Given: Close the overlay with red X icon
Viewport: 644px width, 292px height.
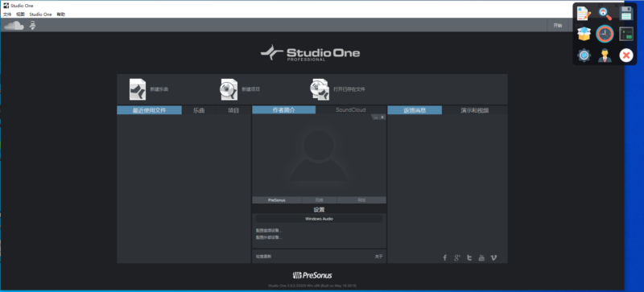Looking at the screenshot, I should (x=626, y=55).
